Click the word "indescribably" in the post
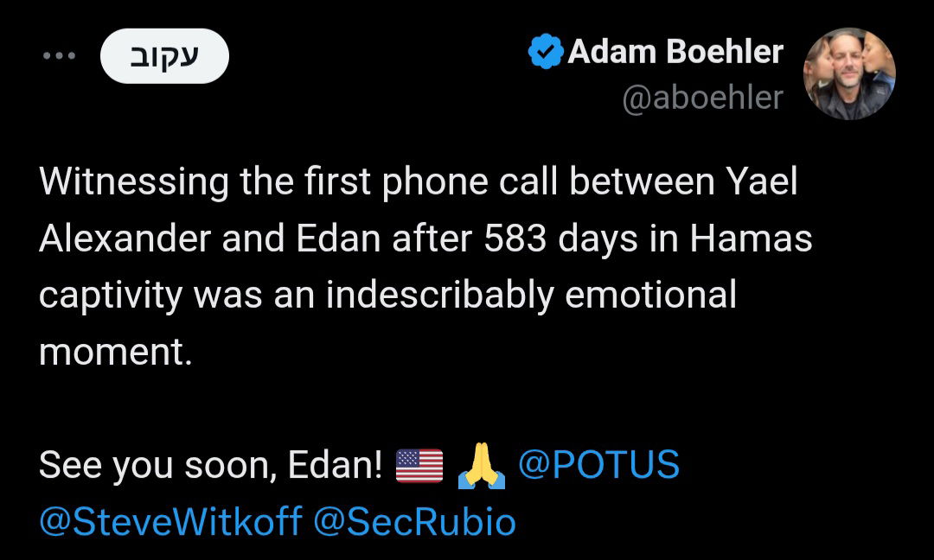934x560 pixels. pyautogui.click(x=439, y=296)
